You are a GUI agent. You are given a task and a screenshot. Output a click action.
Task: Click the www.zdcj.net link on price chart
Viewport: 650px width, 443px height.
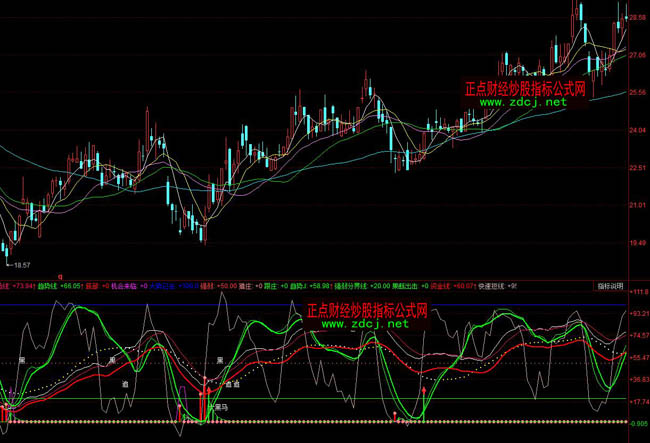[528, 102]
